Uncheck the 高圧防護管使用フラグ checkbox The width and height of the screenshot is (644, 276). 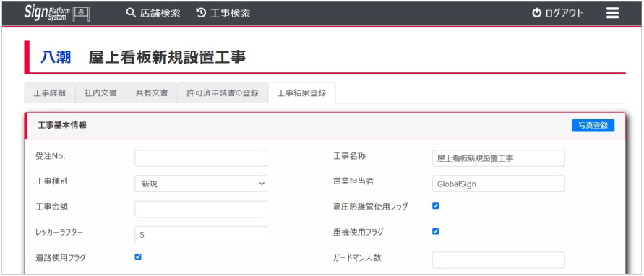coord(436,206)
